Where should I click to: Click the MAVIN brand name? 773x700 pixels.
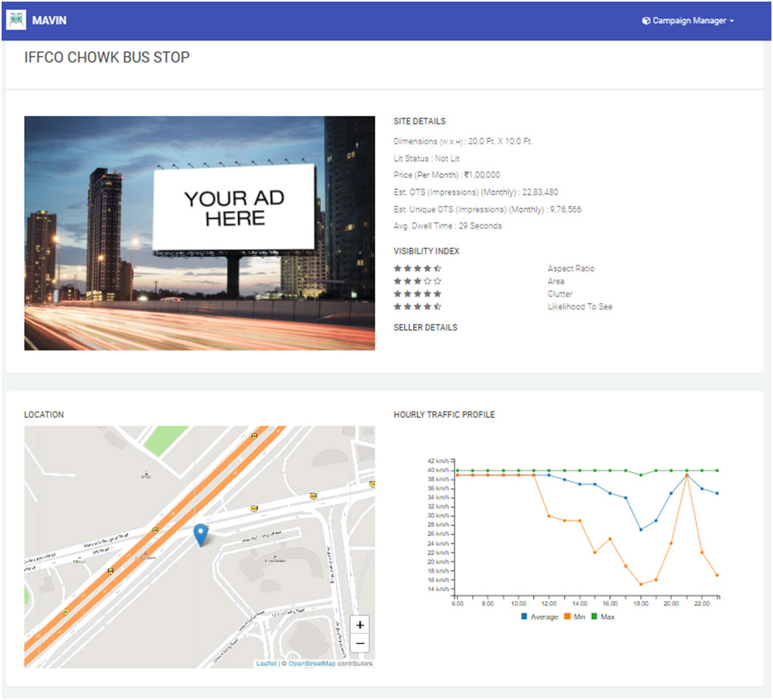point(49,21)
